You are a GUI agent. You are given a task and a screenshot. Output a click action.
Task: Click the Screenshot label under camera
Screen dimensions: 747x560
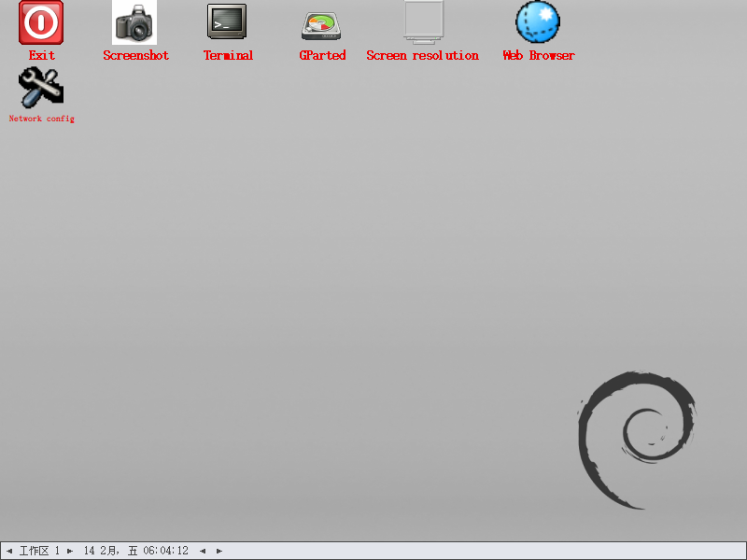(135, 55)
